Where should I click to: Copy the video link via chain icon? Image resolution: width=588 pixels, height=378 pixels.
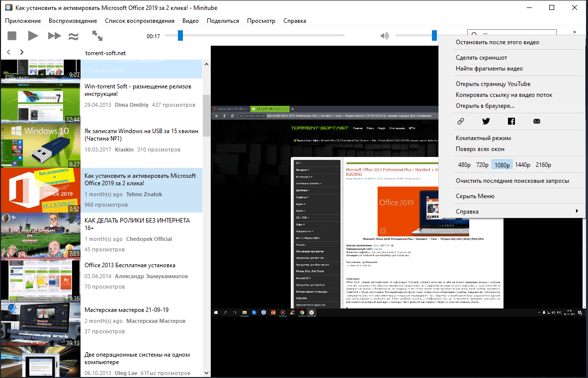(461, 121)
